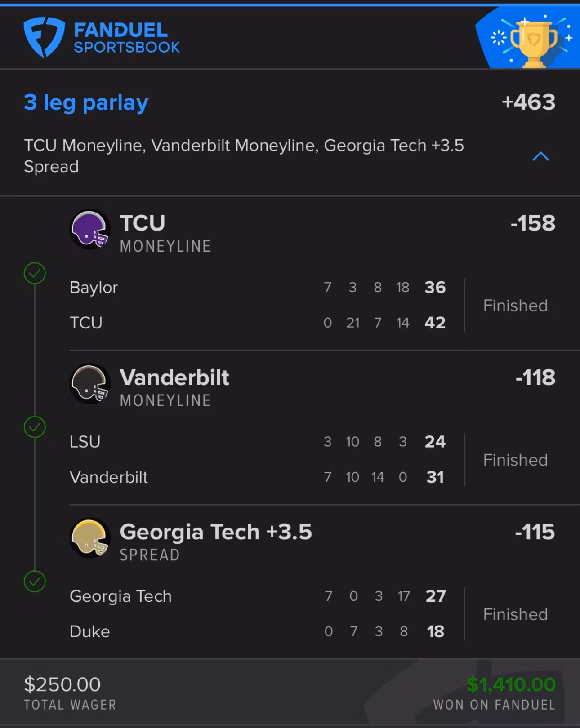580x728 pixels.
Task: Select the Vanderbilt Moneyline title
Action: [174, 377]
